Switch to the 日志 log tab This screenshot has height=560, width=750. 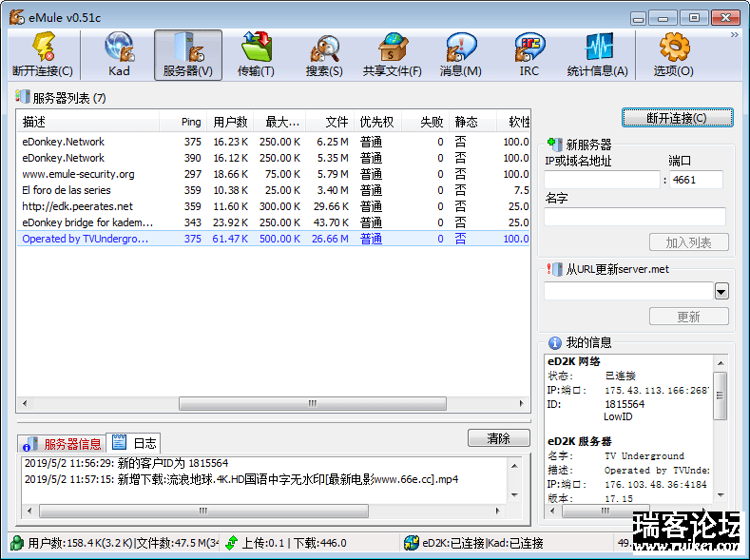coord(134,443)
